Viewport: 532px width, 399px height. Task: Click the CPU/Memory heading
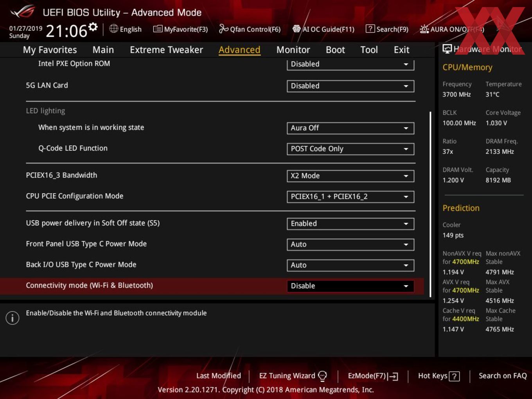point(467,67)
